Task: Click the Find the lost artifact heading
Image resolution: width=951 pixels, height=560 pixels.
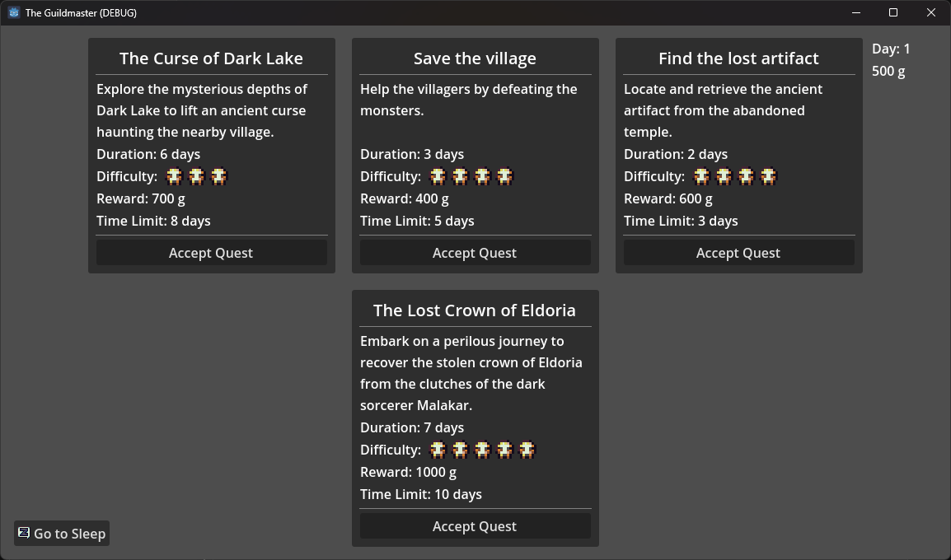Action: (x=738, y=58)
